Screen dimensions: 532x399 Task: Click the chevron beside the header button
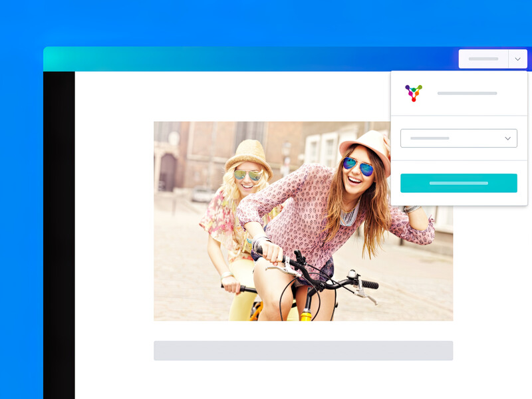pyautogui.click(x=517, y=59)
